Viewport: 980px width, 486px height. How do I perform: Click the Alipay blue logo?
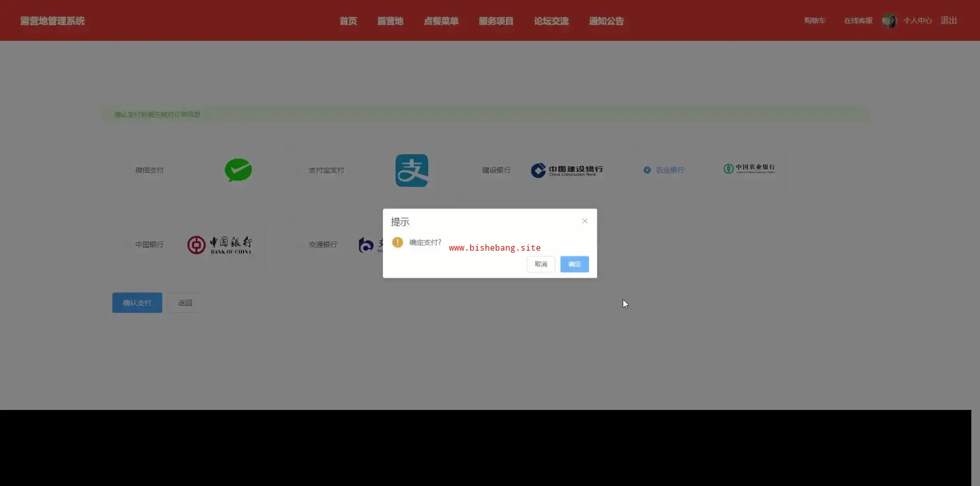coord(412,171)
